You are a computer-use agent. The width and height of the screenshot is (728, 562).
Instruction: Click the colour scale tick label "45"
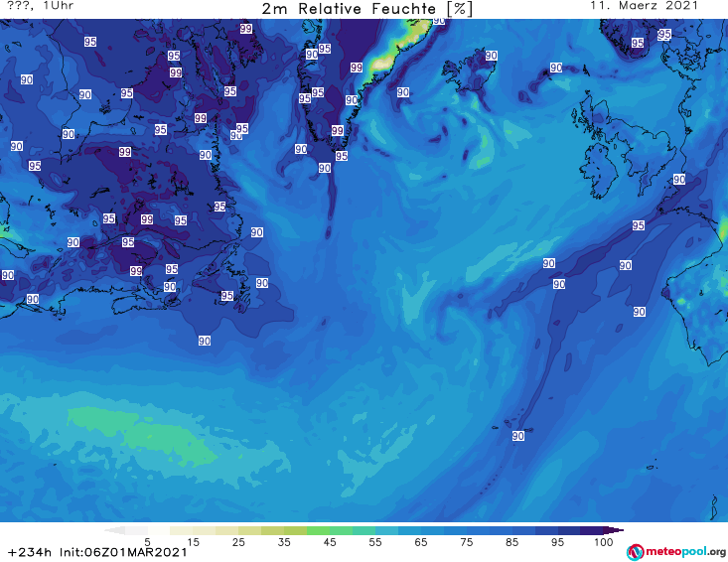coord(329,542)
